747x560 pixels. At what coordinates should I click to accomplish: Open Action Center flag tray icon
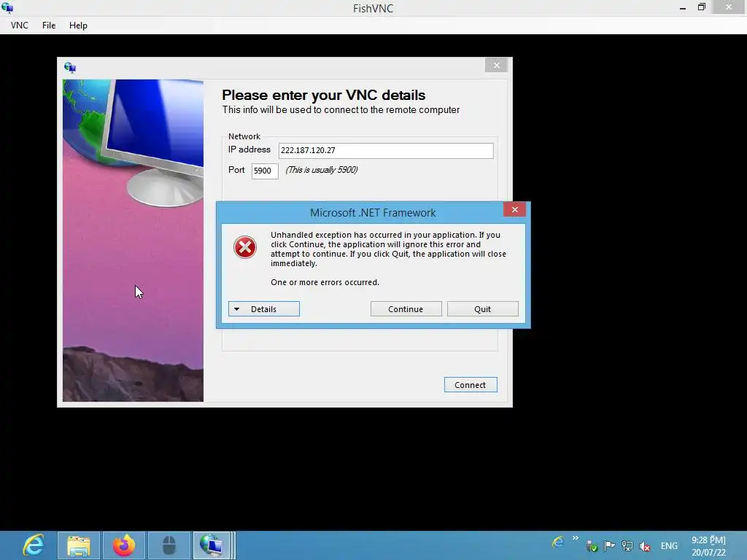point(609,545)
